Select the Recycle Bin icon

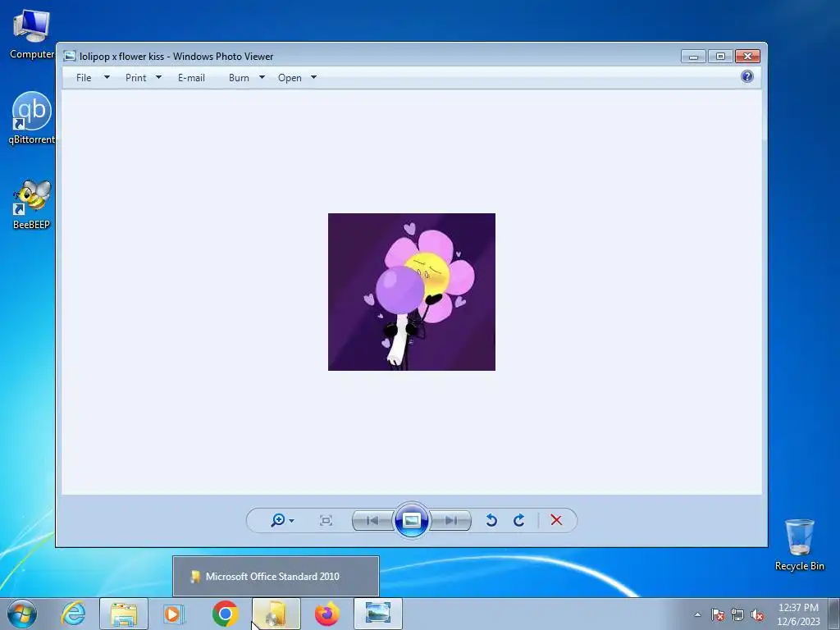pyautogui.click(x=799, y=545)
